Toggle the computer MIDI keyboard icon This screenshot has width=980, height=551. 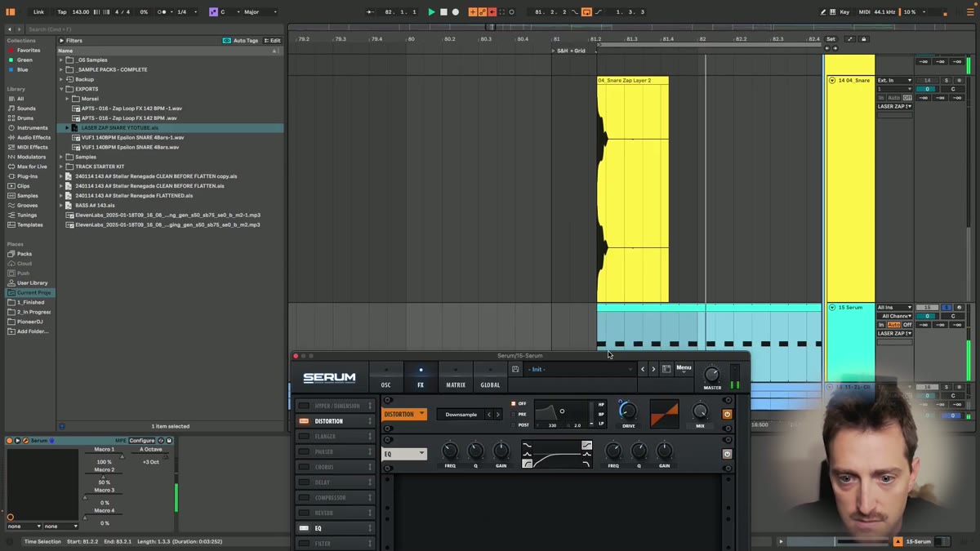(832, 12)
